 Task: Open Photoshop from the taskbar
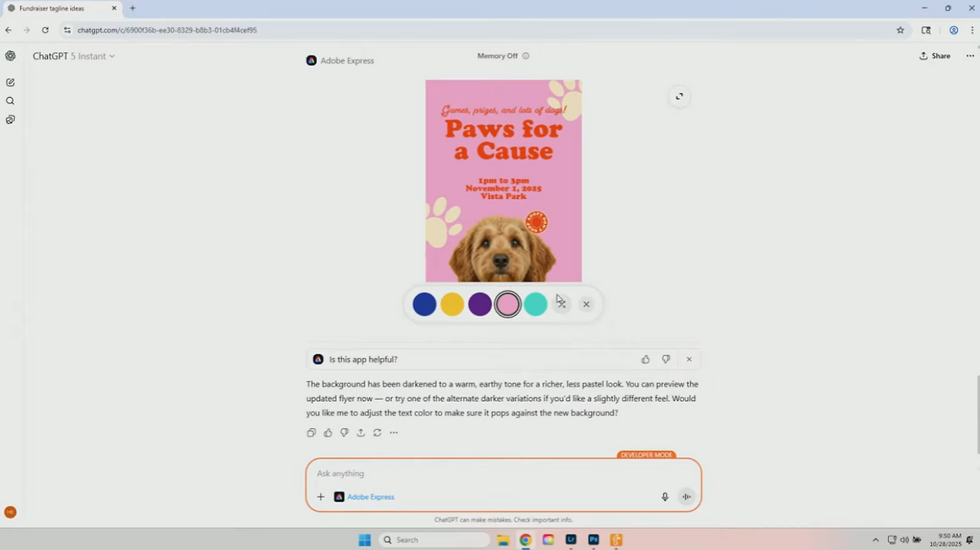(x=593, y=540)
